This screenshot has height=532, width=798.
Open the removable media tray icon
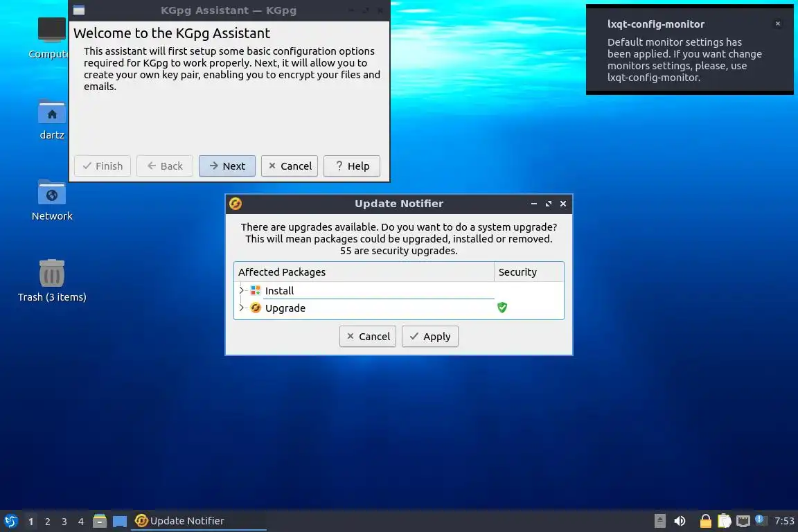[659, 521]
